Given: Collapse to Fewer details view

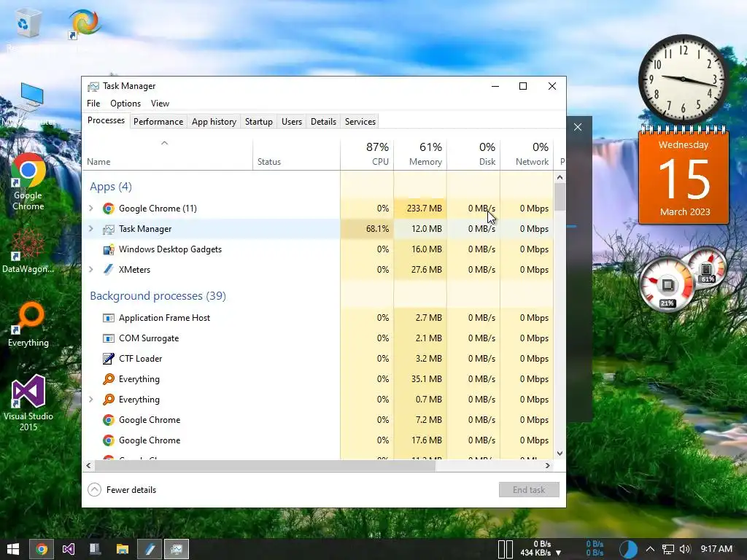Looking at the screenshot, I should pyautogui.click(x=123, y=489).
